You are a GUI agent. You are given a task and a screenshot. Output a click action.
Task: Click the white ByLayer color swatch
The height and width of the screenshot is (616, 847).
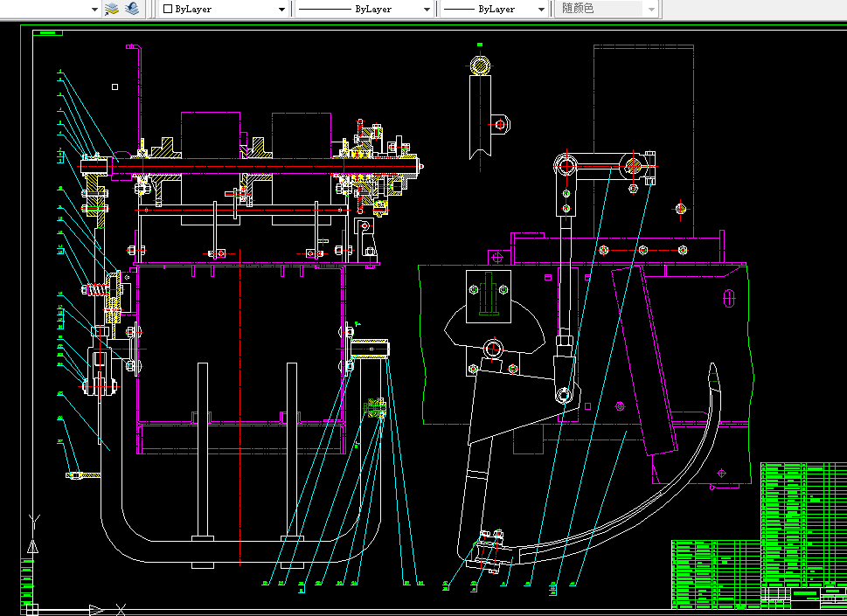click(x=168, y=9)
